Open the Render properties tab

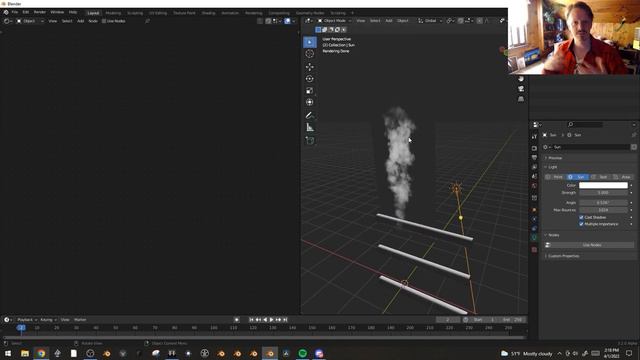[534, 148]
